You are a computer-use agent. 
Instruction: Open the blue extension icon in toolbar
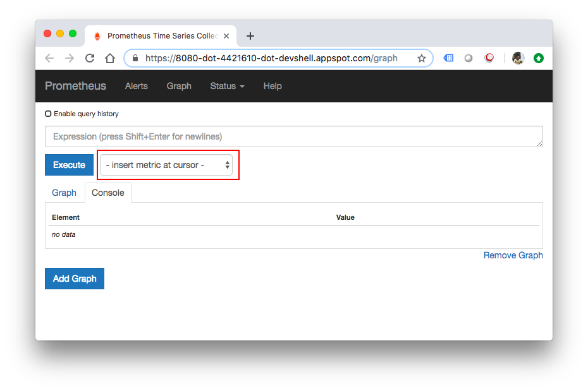click(x=448, y=58)
